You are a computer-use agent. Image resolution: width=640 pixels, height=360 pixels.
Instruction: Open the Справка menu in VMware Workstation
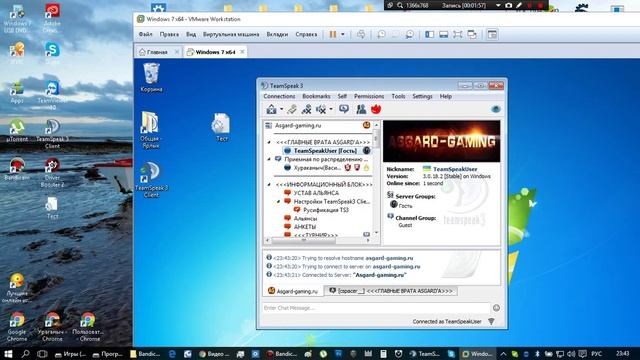coord(306,34)
